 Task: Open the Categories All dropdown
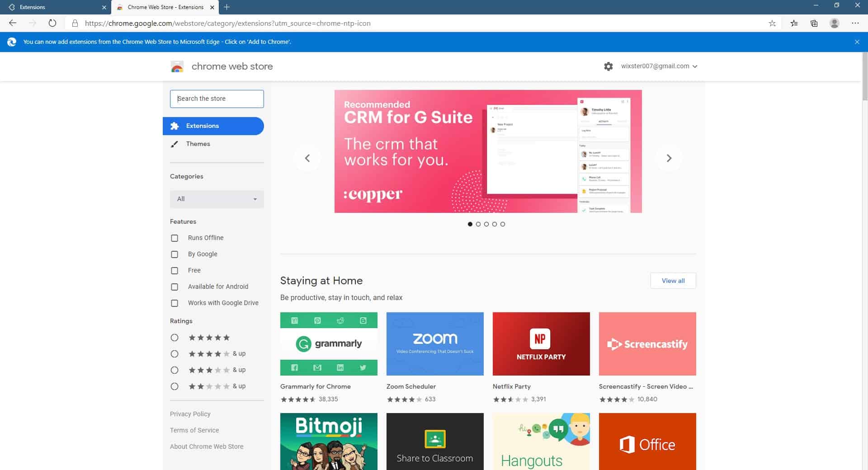click(217, 199)
